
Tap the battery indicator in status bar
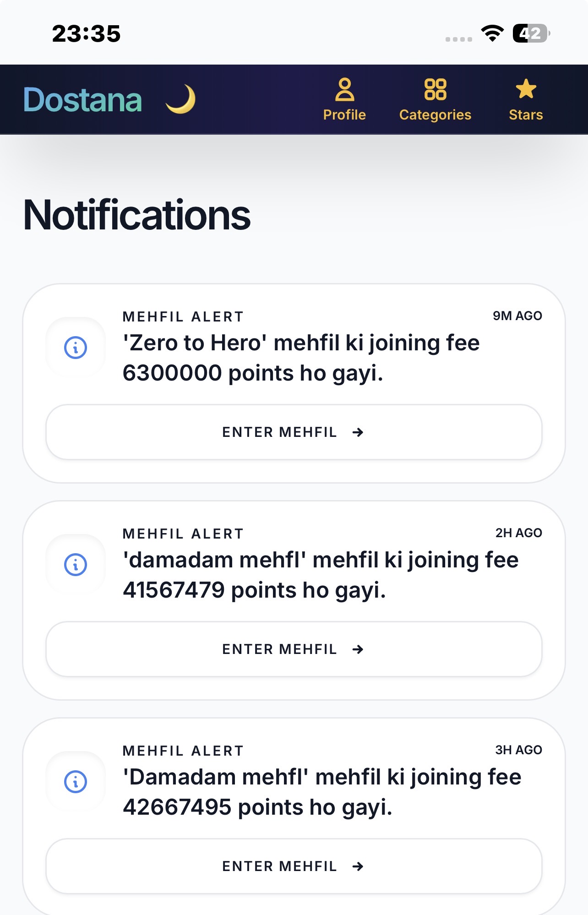click(x=531, y=33)
